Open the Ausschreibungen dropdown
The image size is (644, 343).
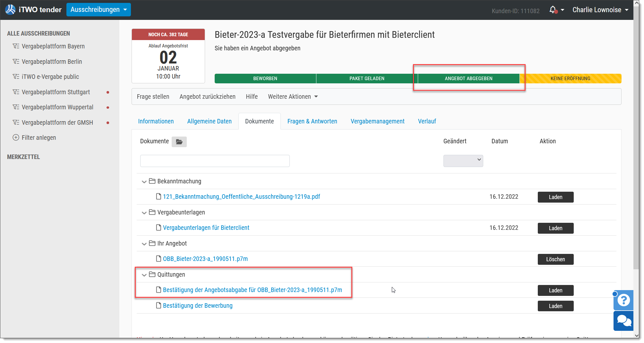(x=99, y=10)
